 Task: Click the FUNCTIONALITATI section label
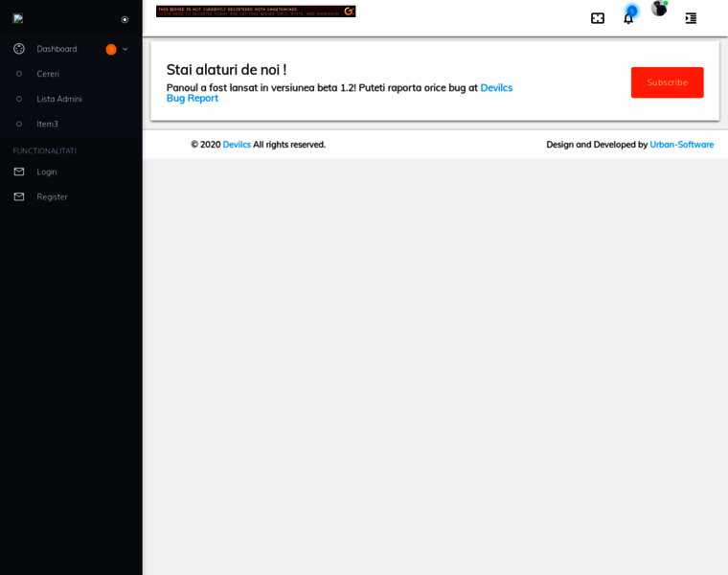click(45, 151)
